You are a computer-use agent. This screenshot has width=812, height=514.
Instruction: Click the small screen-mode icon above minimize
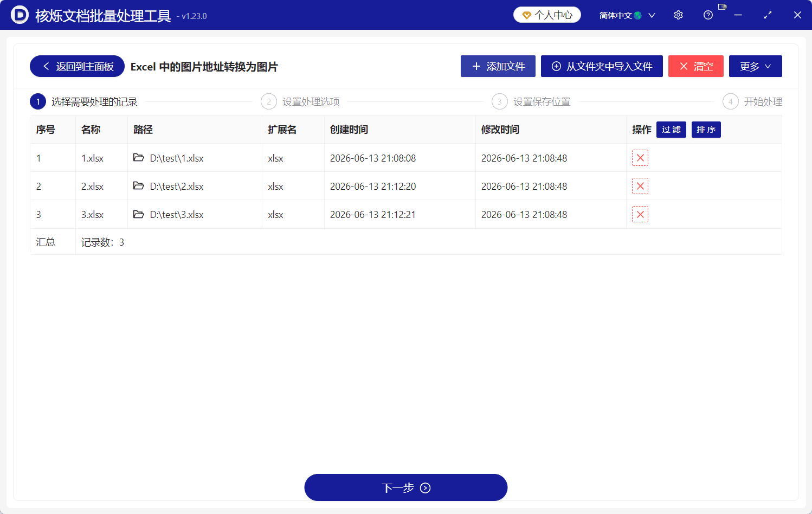tap(722, 7)
